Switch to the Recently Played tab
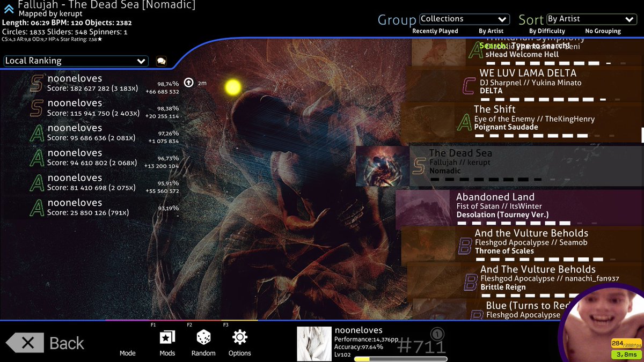This screenshot has width=644, height=362. [435, 31]
